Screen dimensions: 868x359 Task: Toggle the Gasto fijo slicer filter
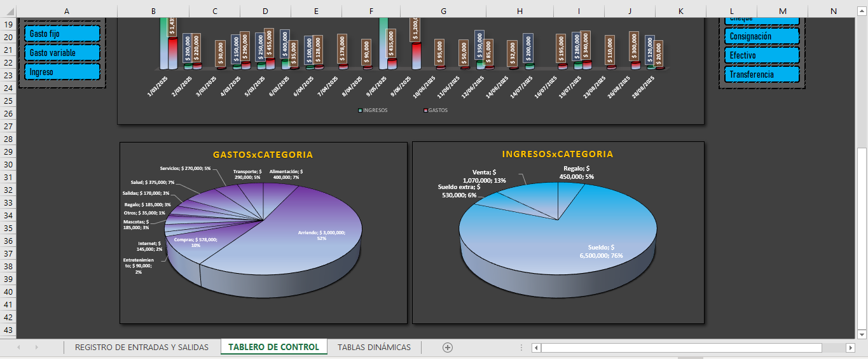click(62, 34)
